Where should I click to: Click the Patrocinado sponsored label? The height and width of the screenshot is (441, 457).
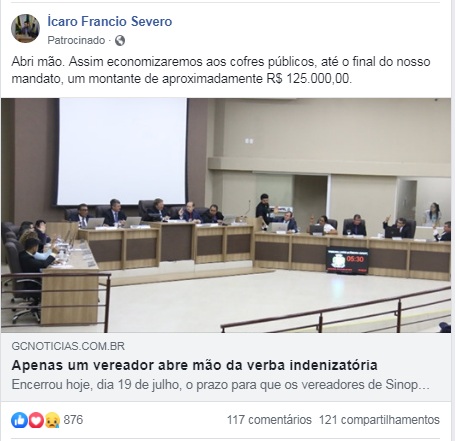(76, 40)
